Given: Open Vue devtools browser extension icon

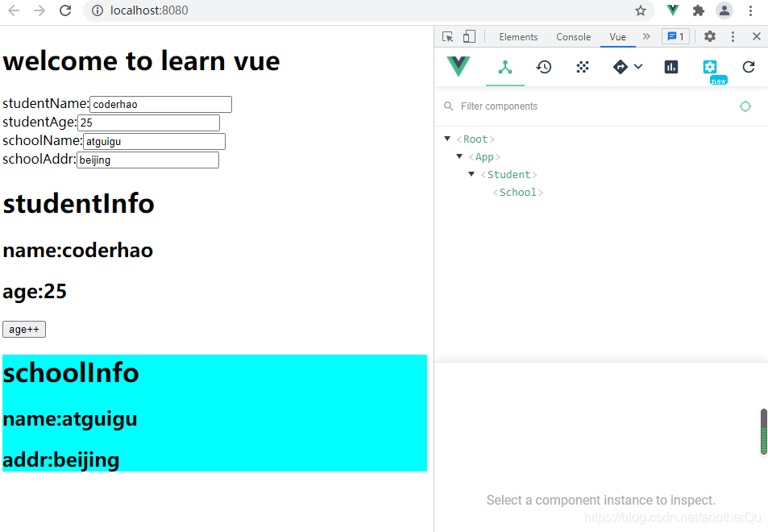Looking at the screenshot, I should click(x=673, y=10).
